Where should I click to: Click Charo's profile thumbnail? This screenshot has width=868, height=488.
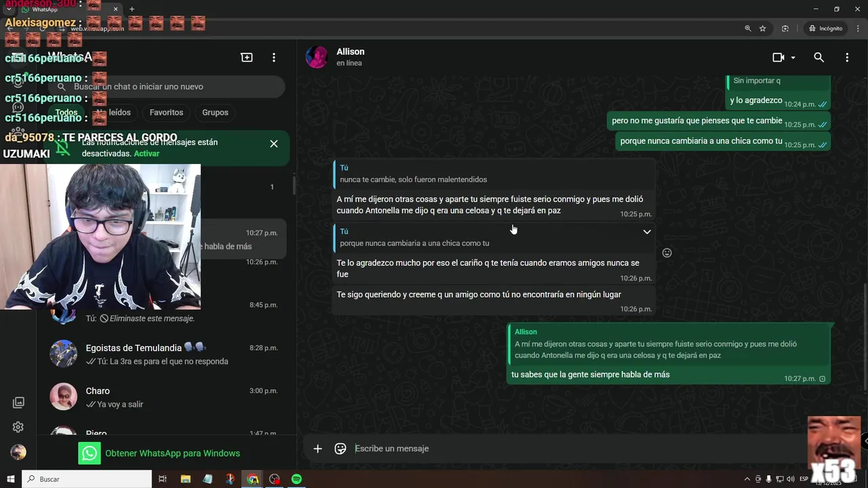pos(64,397)
